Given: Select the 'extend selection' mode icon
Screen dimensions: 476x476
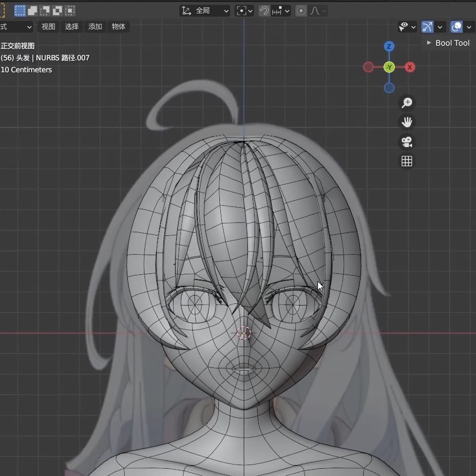Looking at the screenshot, I should pos(33,10).
